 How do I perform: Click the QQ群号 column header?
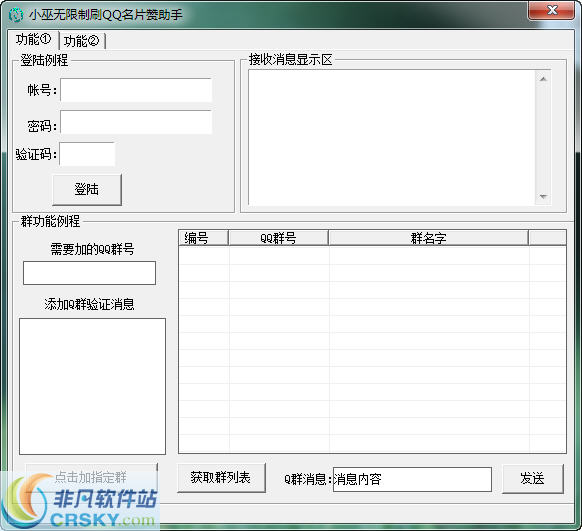[x=278, y=238]
